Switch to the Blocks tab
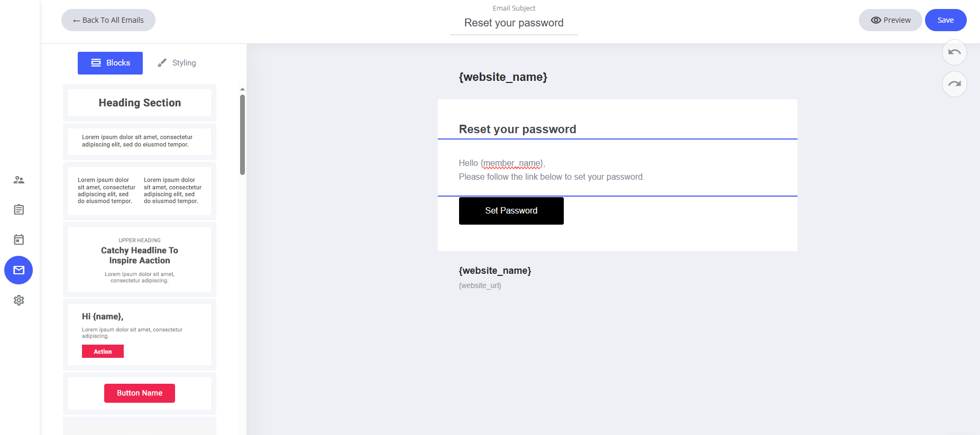 tap(110, 63)
